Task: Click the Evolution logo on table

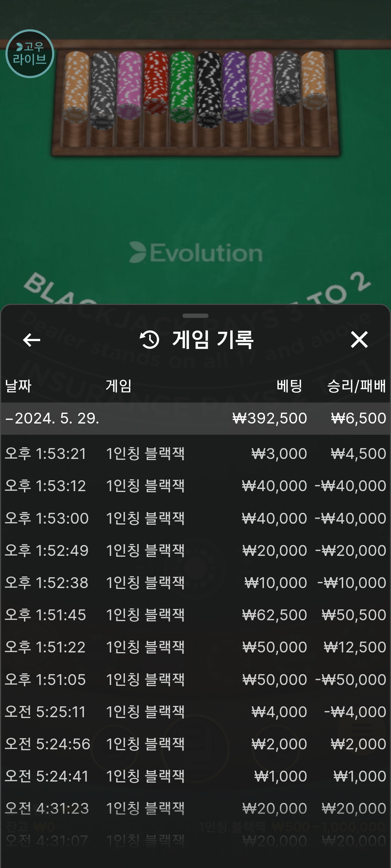Action: (196, 252)
